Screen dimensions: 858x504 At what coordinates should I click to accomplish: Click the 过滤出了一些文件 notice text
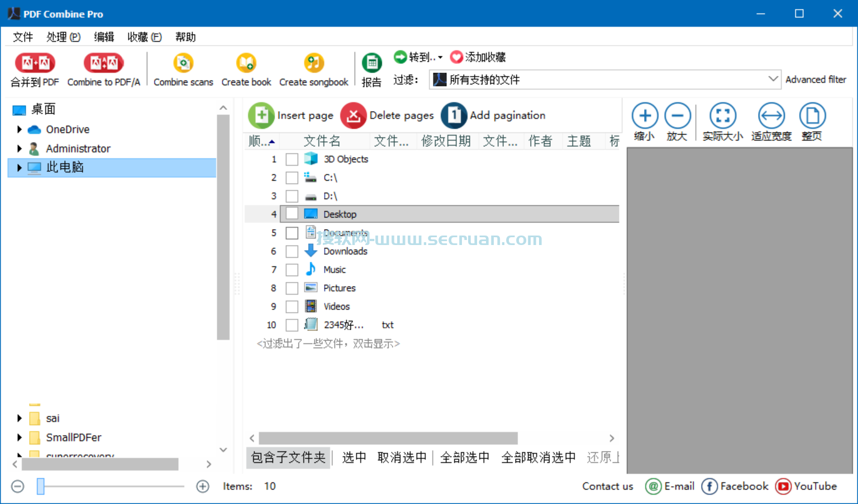coord(328,344)
